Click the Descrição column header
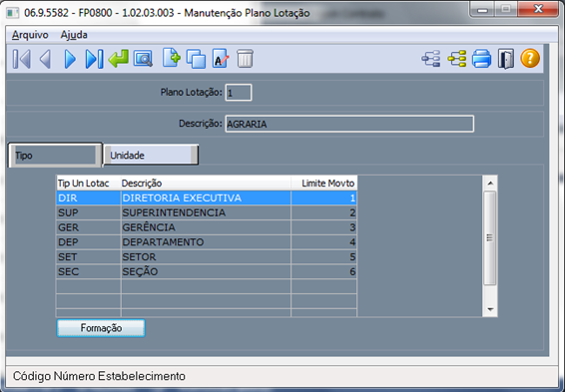The image size is (565, 392). coord(206,184)
